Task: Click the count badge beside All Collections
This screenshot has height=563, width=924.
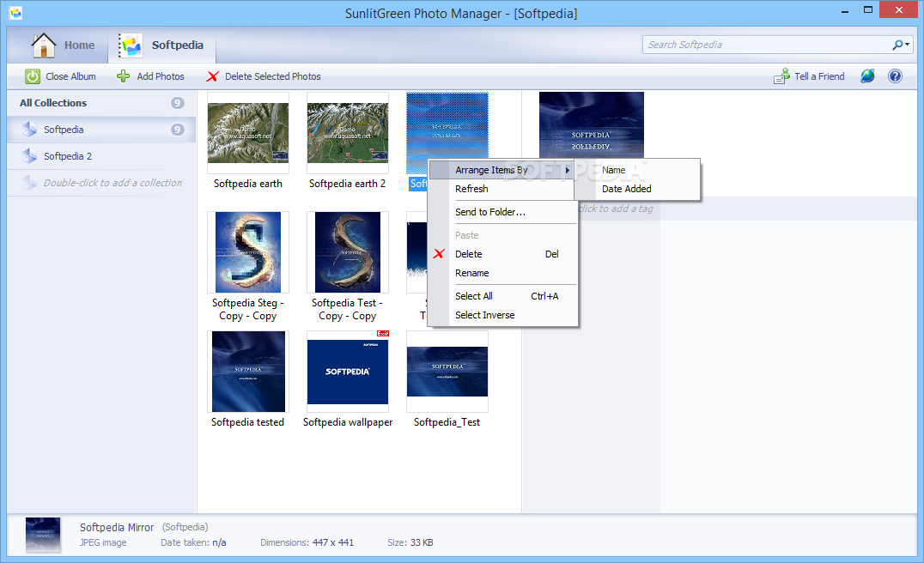Action: pyautogui.click(x=178, y=103)
